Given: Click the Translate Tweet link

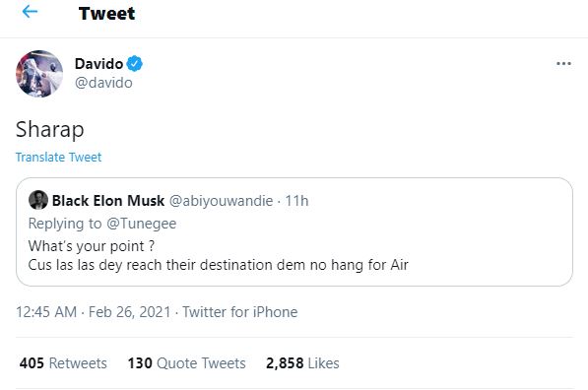Looking at the screenshot, I should coord(58,158).
